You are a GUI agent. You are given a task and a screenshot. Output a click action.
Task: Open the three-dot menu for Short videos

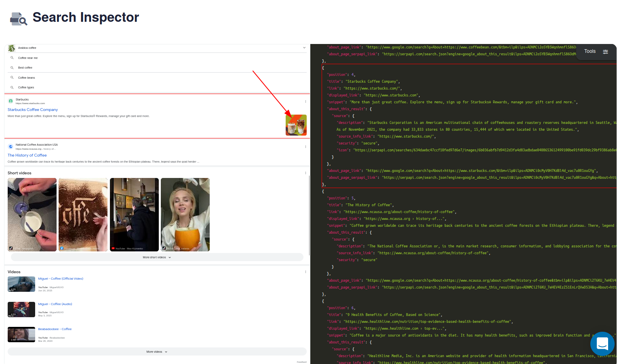click(x=305, y=173)
